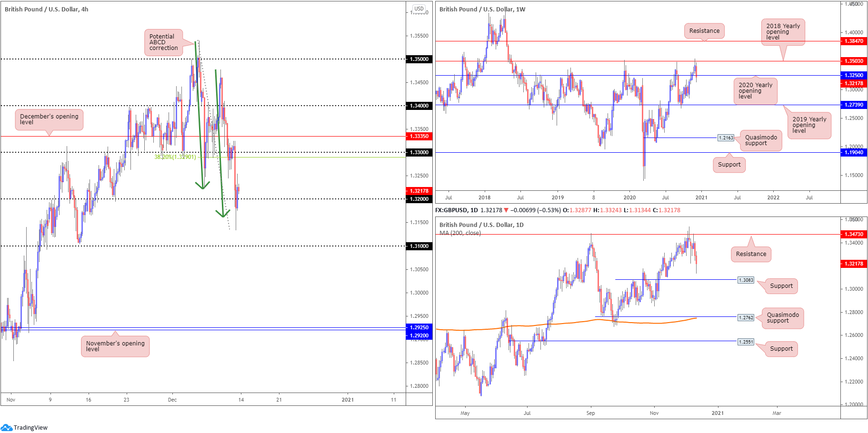Click the blue 1.29250 price label
The height and width of the screenshot is (433, 868).
pyautogui.click(x=419, y=327)
